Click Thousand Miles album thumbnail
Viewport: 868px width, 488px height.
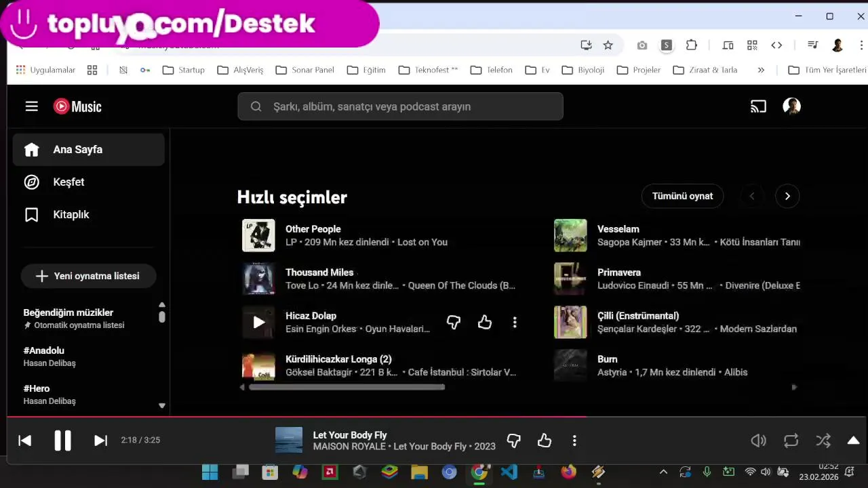[x=258, y=279]
